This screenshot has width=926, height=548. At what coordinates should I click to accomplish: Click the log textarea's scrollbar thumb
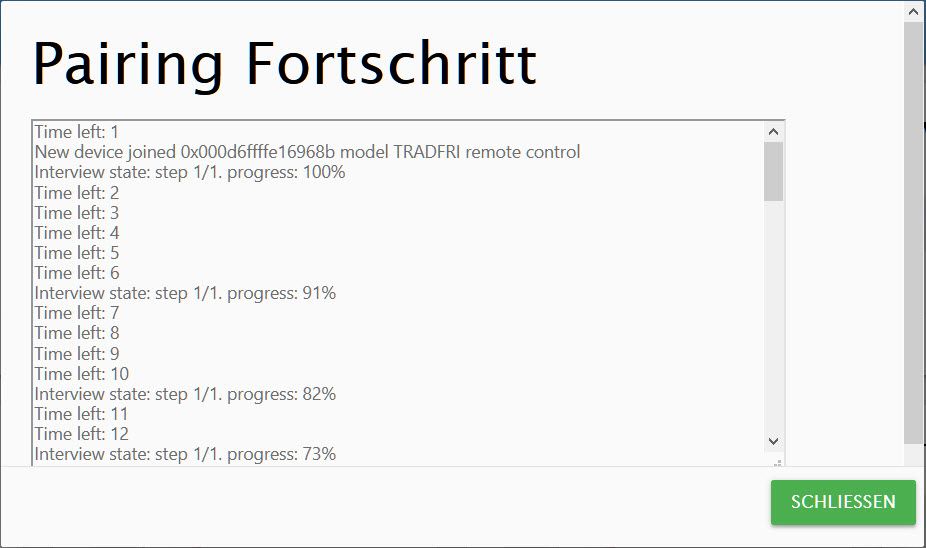click(774, 171)
